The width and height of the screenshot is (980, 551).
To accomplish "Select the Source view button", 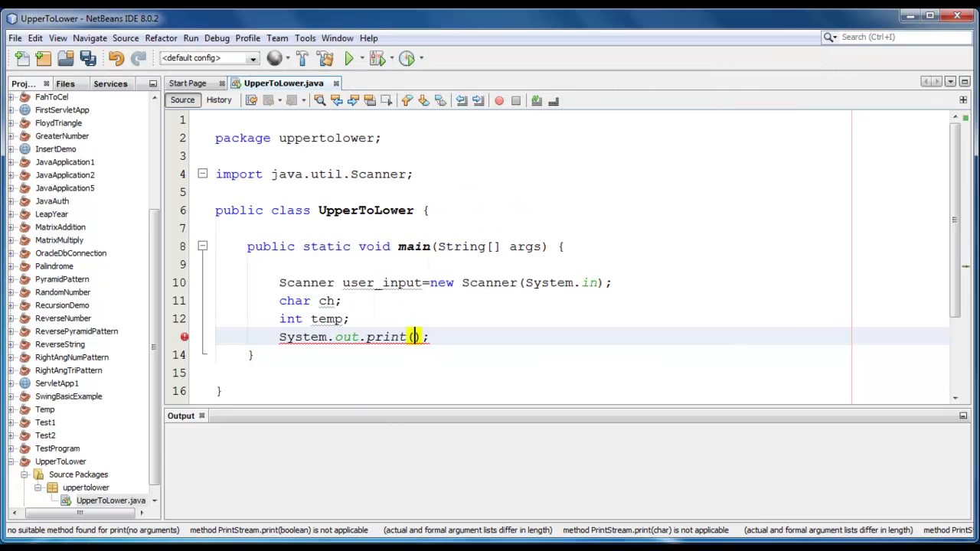I will (182, 99).
